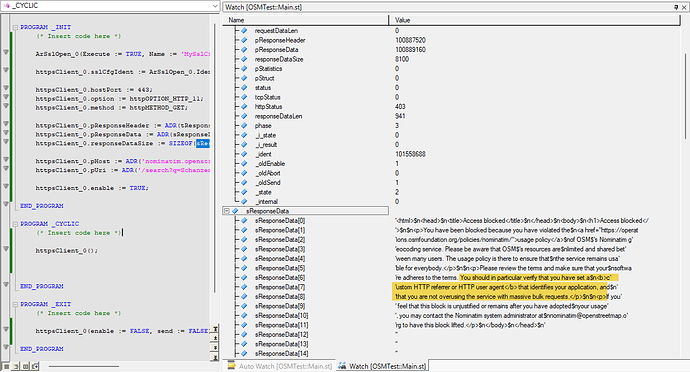Click the sResponseData array icon
This screenshot has width=690, height=372.
click(x=235, y=211)
